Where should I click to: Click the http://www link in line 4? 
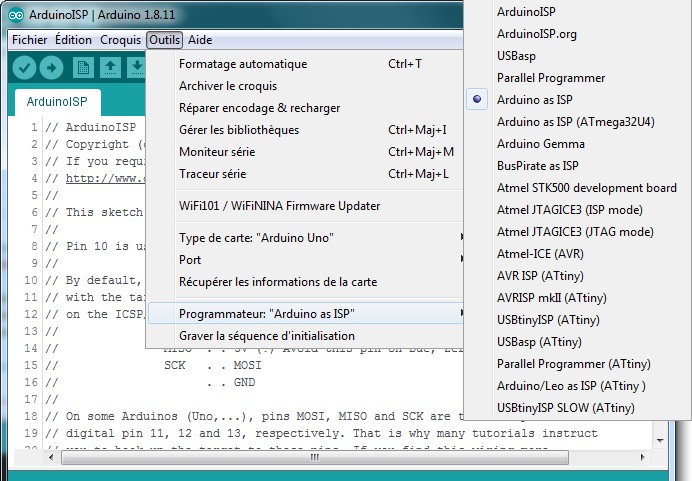point(105,179)
